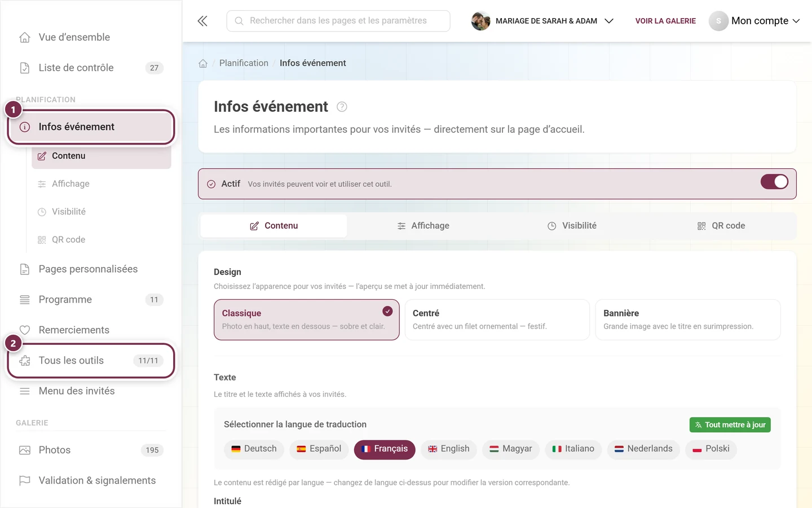Click the Visibilité clock icon in sidebar submenu
Image resolution: width=812 pixels, height=508 pixels.
pos(42,212)
